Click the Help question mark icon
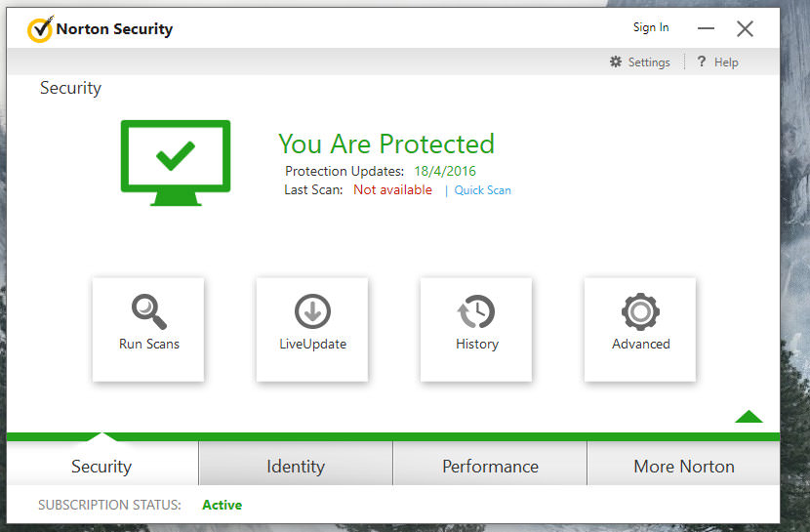This screenshot has width=810, height=532. pos(701,61)
